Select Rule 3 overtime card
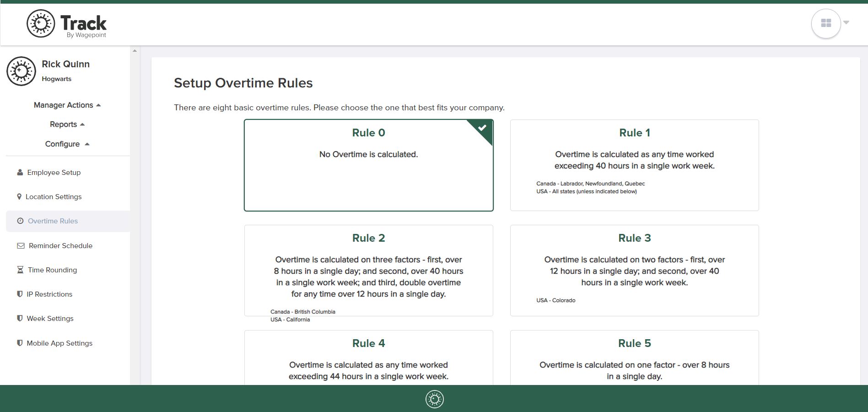Image resolution: width=868 pixels, height=412 pixels. 635,271
